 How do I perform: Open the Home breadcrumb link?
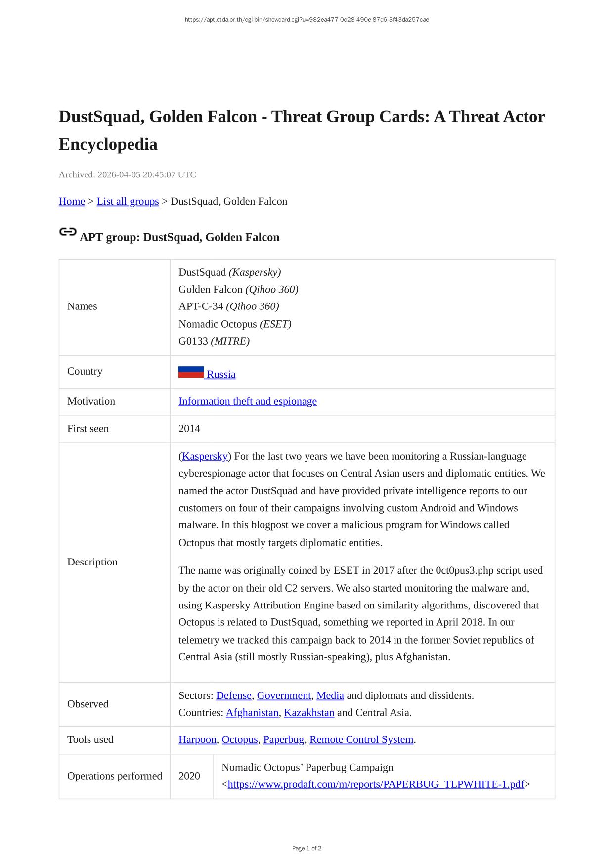[72, 201]
